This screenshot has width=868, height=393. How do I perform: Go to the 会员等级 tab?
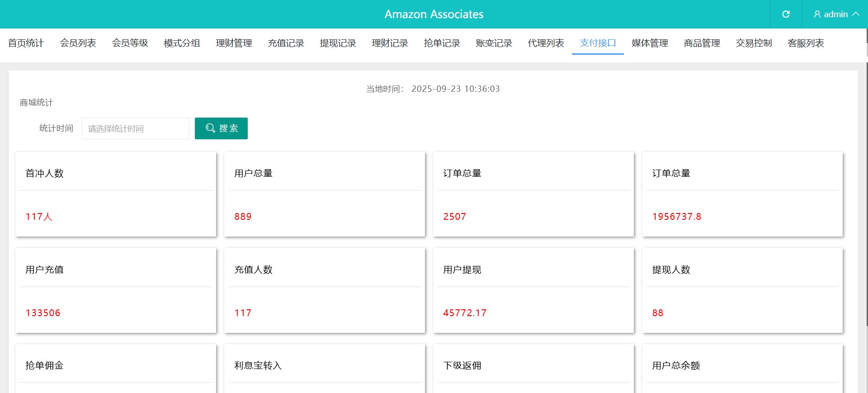click(x=130, y=43)
